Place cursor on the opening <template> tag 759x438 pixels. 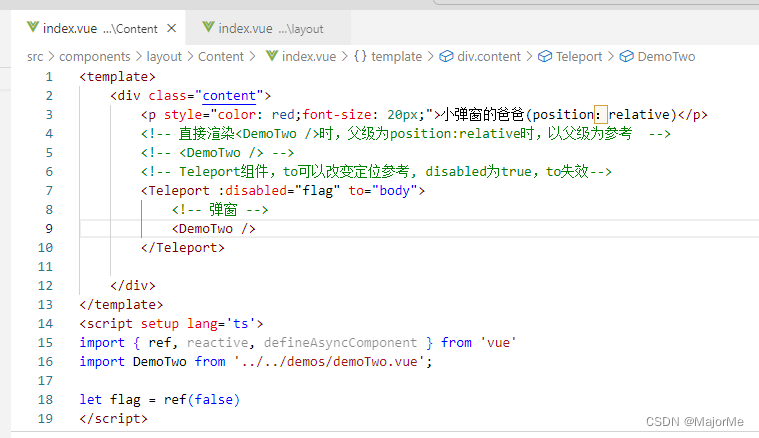(118, 77)
